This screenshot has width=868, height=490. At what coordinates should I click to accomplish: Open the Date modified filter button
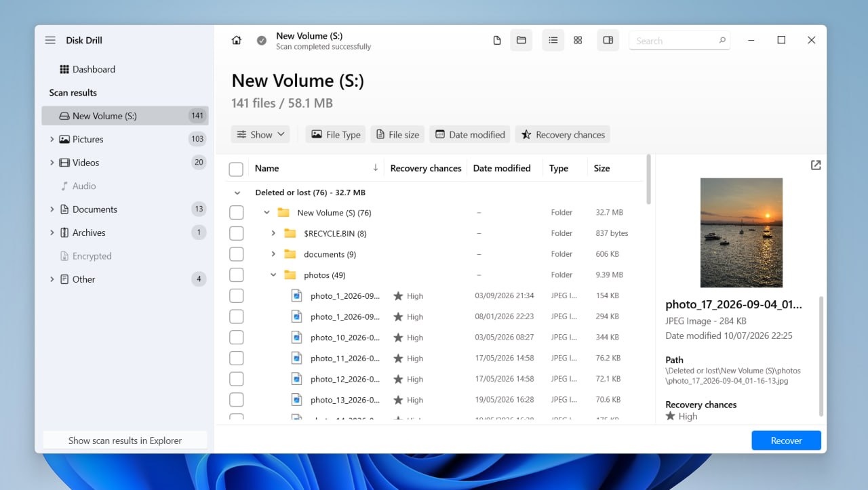point(470,134)
